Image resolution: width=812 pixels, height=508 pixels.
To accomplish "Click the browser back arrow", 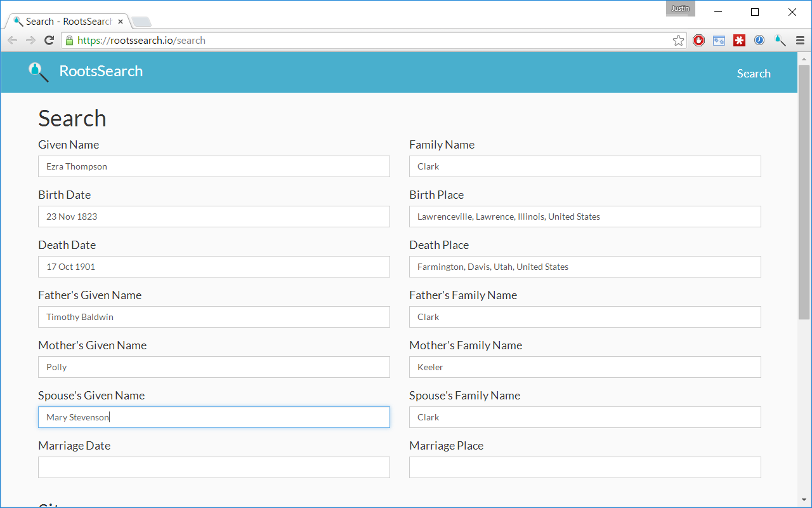I will 13,41.
